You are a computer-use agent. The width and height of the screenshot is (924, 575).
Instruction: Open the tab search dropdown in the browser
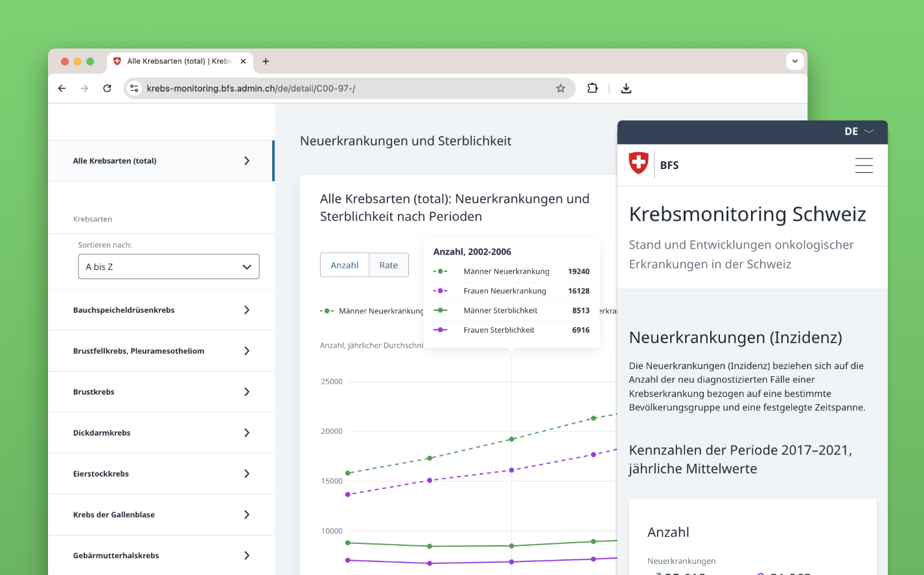click(795, 62)
